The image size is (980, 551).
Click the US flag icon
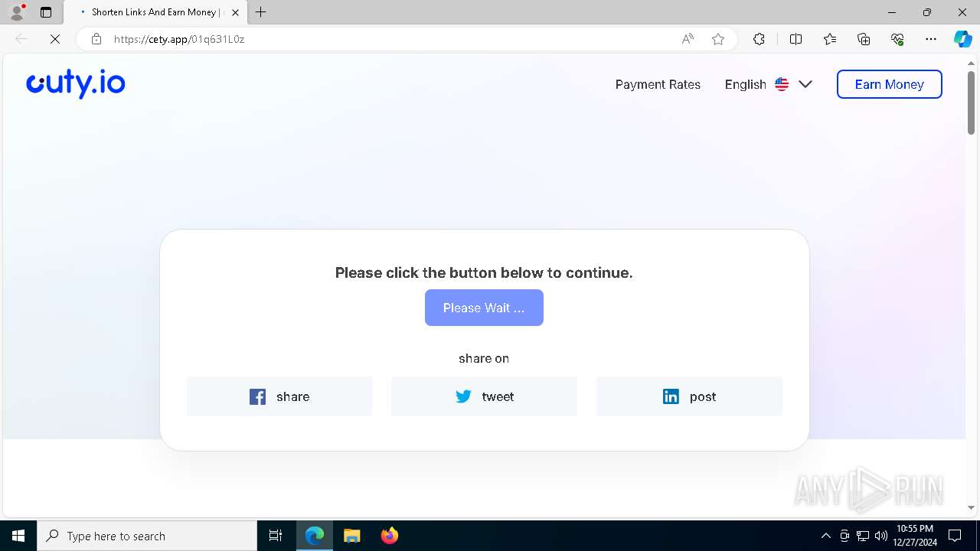(782, 84)
